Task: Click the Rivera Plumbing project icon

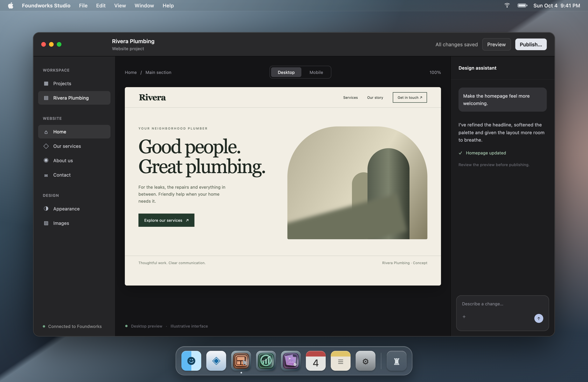Action: click(46, 98)
